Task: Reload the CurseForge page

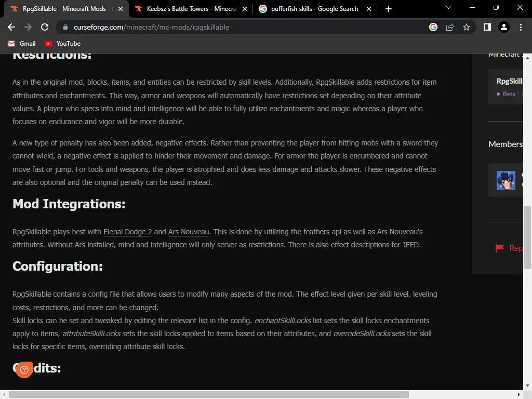Action: point(45,27)
